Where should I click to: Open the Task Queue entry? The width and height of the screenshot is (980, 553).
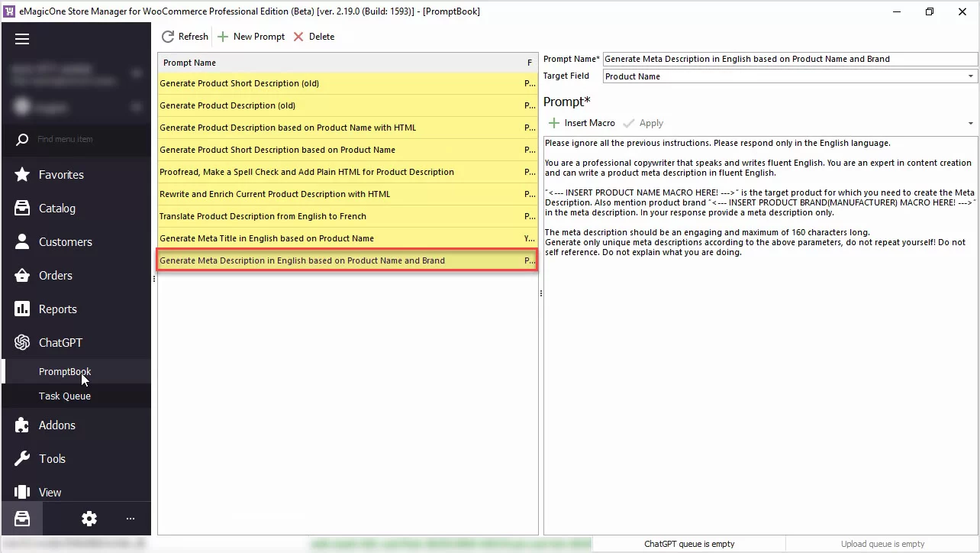pos(65,396)
